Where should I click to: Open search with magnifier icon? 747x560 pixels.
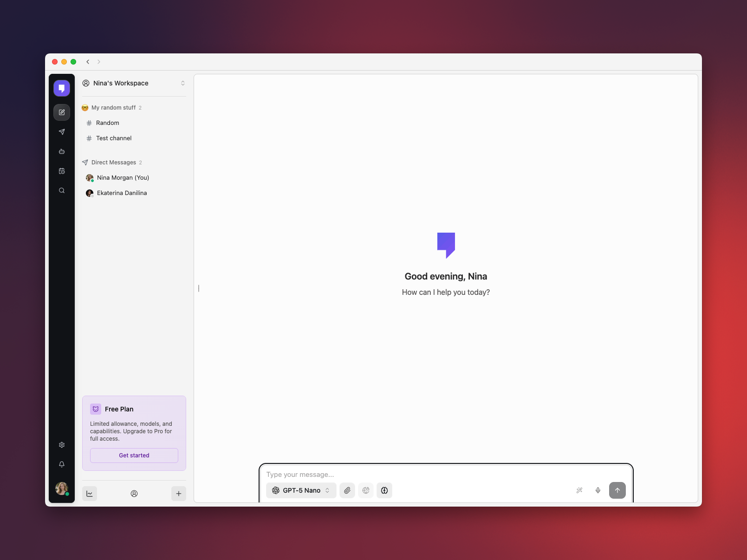coord(62,190)
